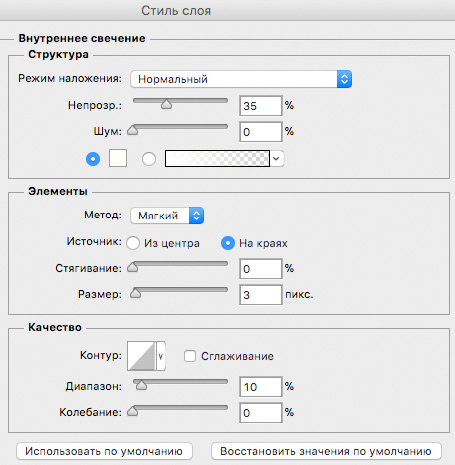The height and width of the screenshot is (465, 455).
Task: Open the Режим наложения dropdown
Action: pyautogui.click(x=241, y=79)
